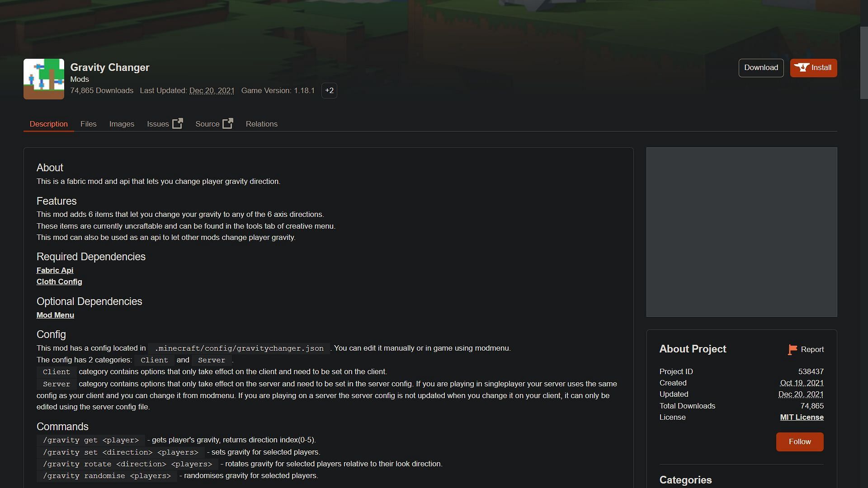Expand the +2 game versions indicator
868x488 pixels.
(329, 90)
